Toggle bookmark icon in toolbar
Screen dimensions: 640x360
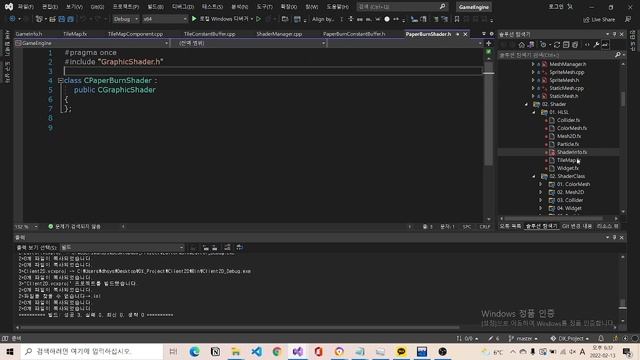[457, 19]
